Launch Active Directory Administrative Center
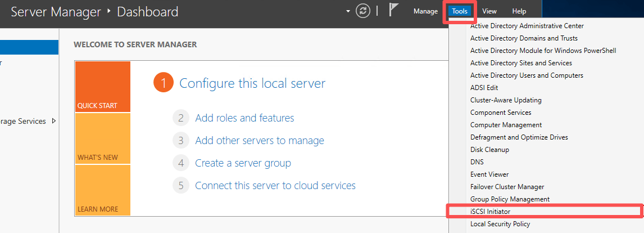 527,25
